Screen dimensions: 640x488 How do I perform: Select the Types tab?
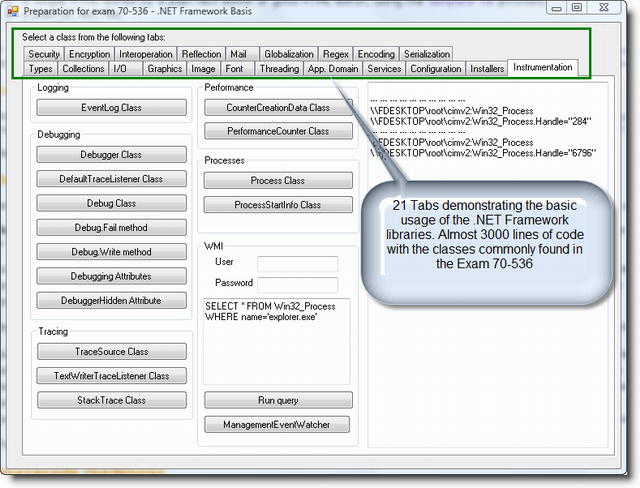[40, 69]
